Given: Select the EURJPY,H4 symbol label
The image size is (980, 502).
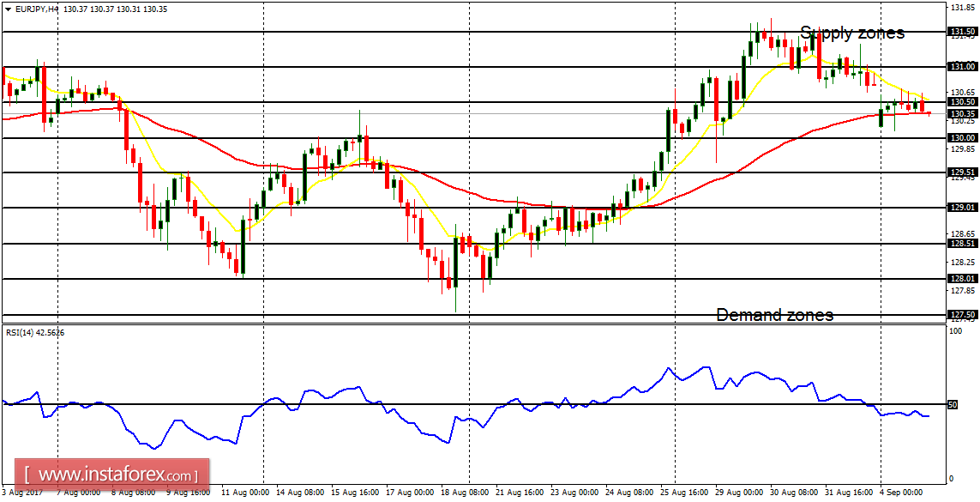Looking at the screenshot, I should click(x=39, y=7).
